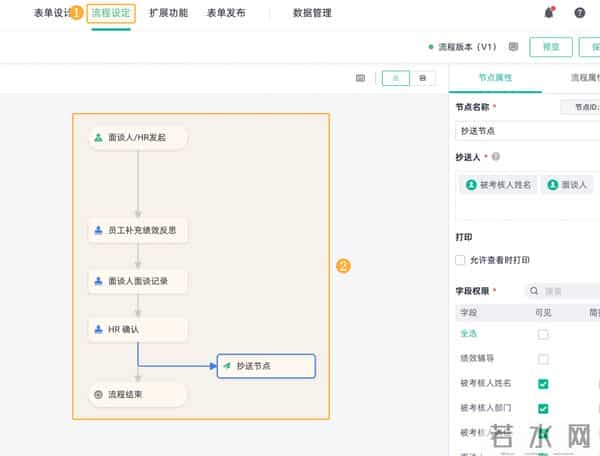Click avatar icon of 面谈人 recipient tag
The image size is (600, 456).
pos(553,185)
